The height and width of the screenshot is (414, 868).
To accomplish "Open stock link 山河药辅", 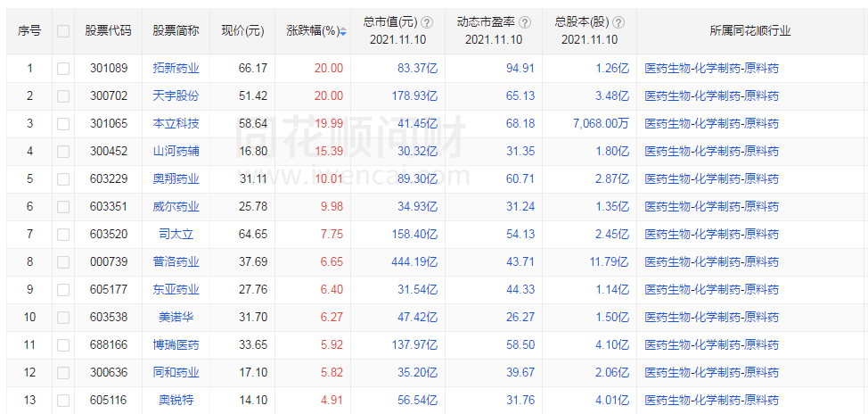I will 176,152.
